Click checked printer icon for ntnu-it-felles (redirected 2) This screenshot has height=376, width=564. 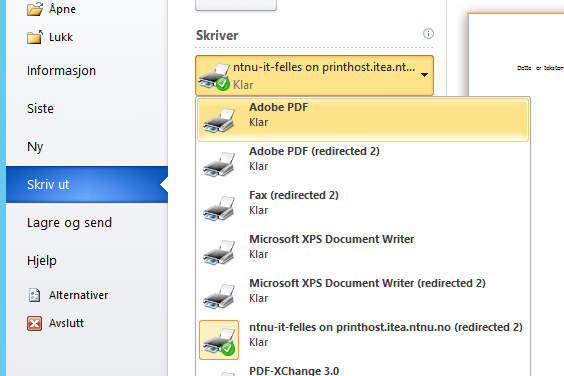pos(219,340)
